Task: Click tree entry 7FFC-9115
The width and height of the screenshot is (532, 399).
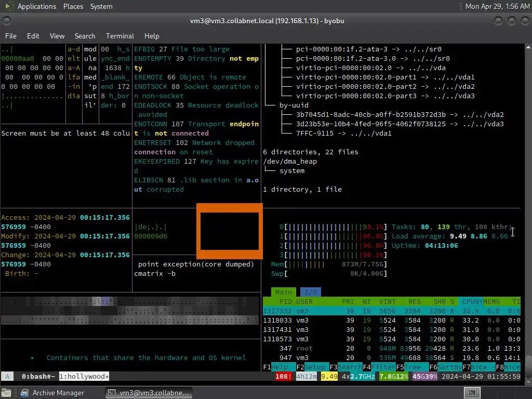Action: point(314,134)
